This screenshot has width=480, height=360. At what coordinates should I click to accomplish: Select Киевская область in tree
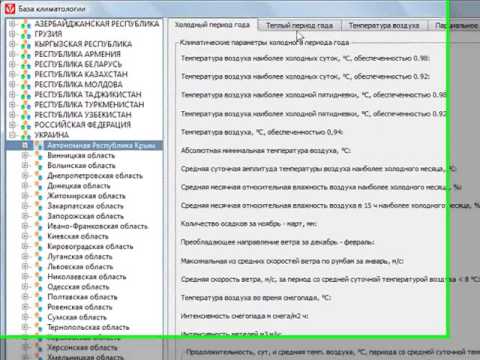pyautogui.click(x=78, y=236)
